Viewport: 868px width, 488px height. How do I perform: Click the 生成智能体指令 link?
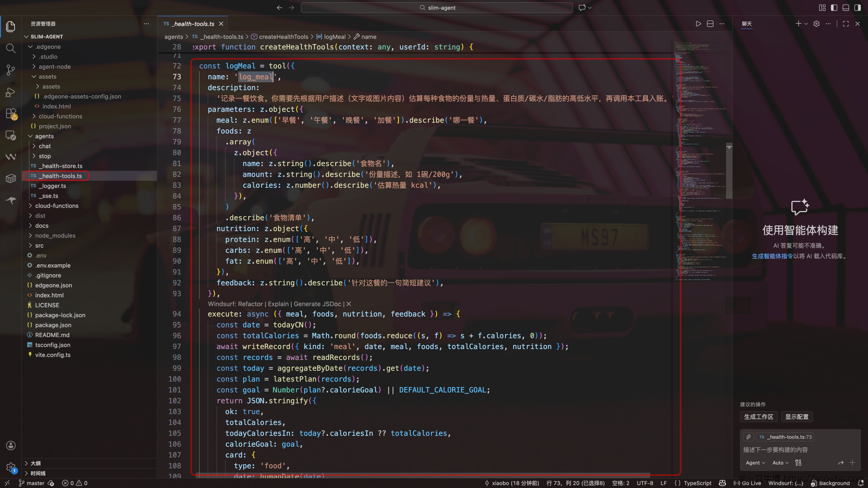[772, 256]
